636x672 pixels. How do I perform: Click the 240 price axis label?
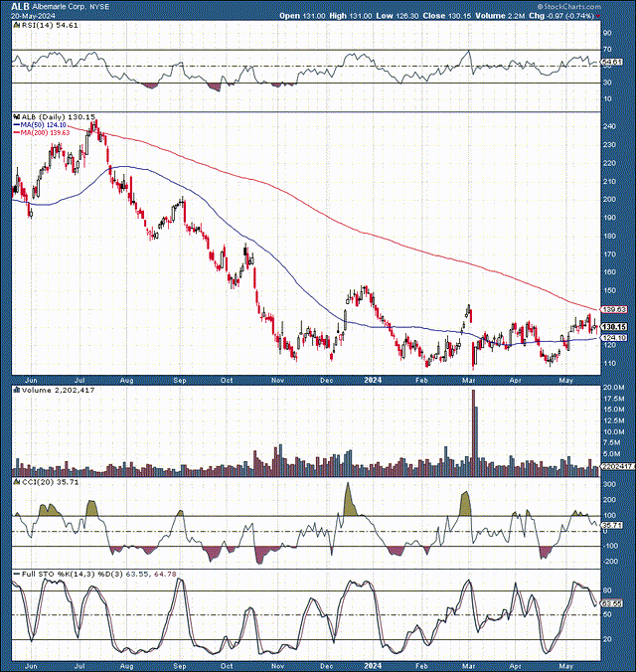(x=609, y=126)
